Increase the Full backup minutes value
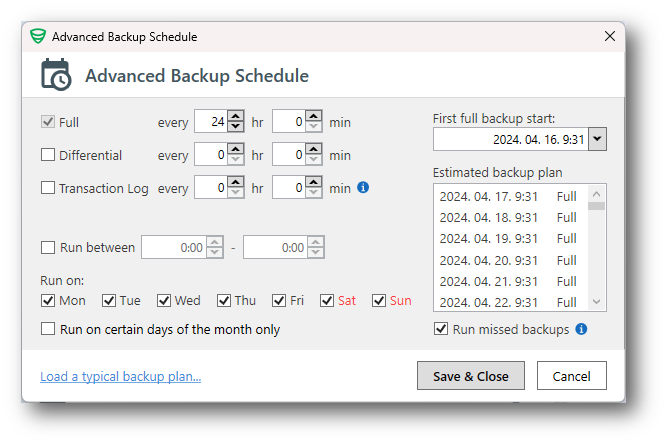Image resolution: width=668 pixels, height=445 pixels. tap(313, 117)
